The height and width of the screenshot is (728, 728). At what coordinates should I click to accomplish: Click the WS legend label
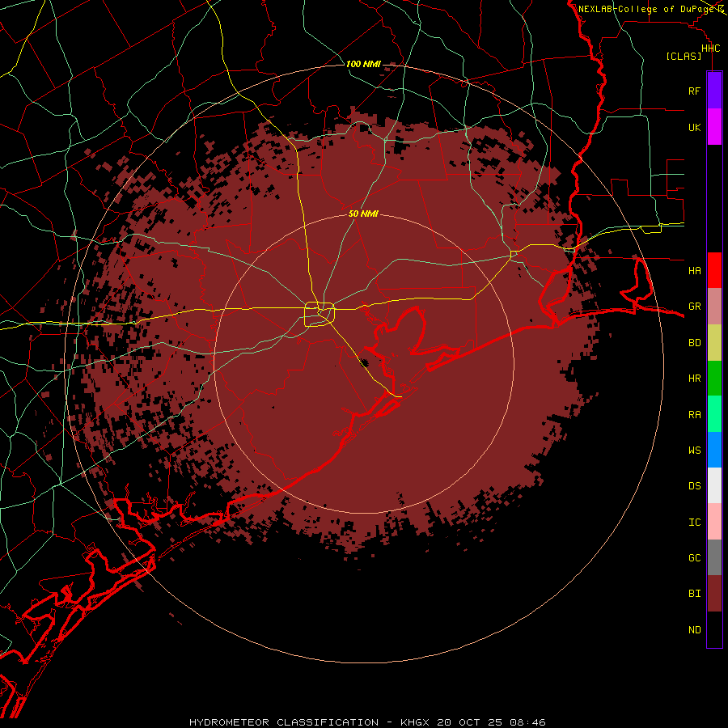[694, 450]
